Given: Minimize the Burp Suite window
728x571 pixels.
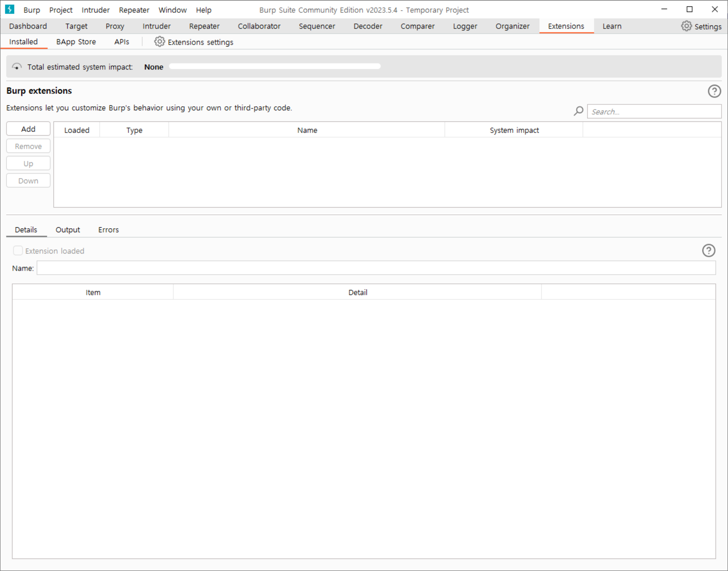Looking at the screenshot, I should (x=664, y=9).
